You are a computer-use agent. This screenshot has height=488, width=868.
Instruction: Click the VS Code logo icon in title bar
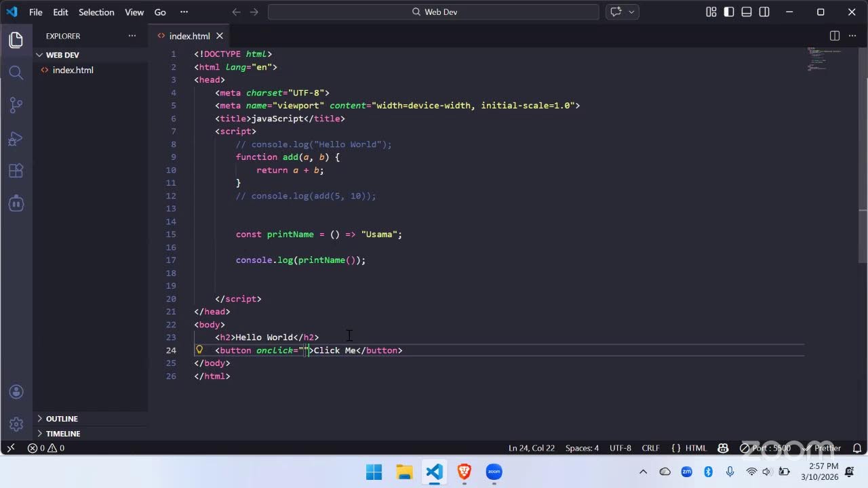[x=12, y=12]
